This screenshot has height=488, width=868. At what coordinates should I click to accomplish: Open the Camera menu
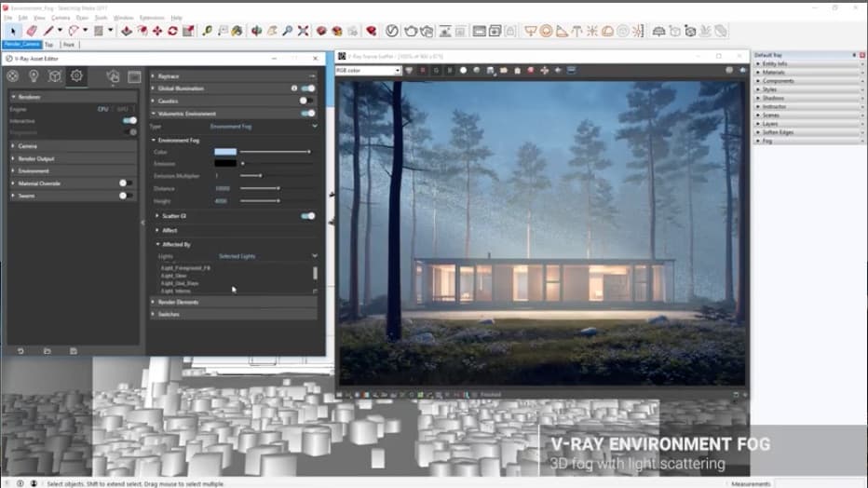61,18
